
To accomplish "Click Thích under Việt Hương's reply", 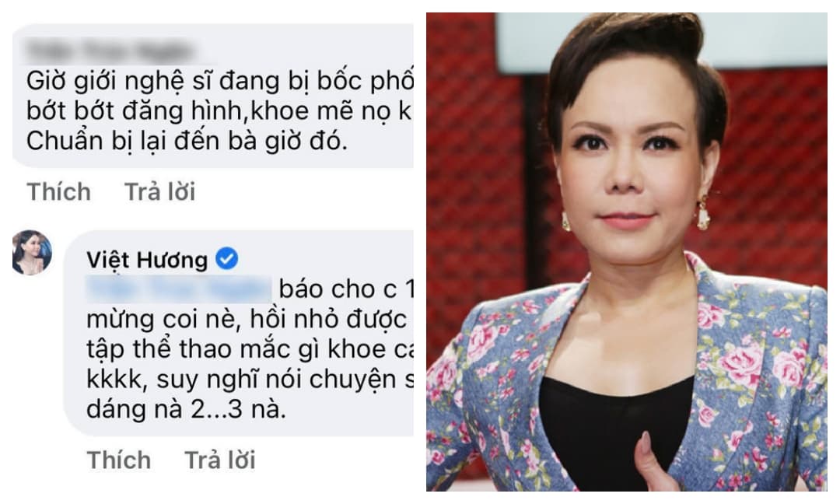I will click(x=119, y=460).
